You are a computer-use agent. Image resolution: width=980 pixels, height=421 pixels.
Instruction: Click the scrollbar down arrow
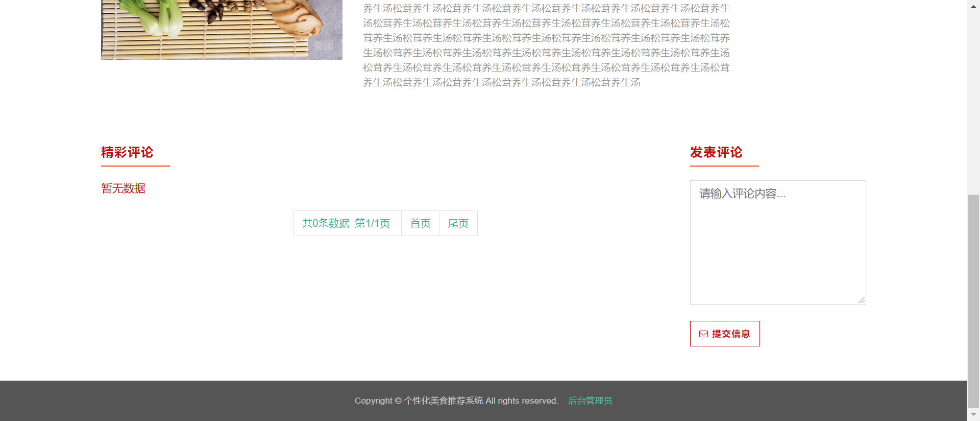(x=974, y=414)
